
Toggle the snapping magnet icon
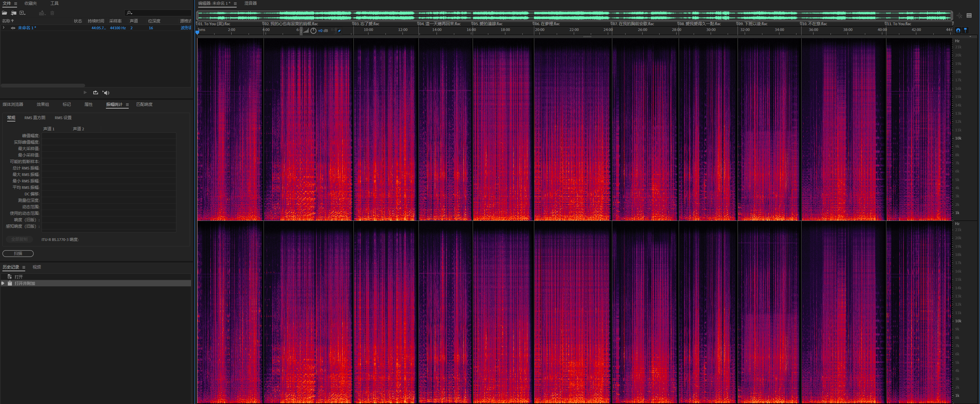pyautogui.click(x=958, y=30)
